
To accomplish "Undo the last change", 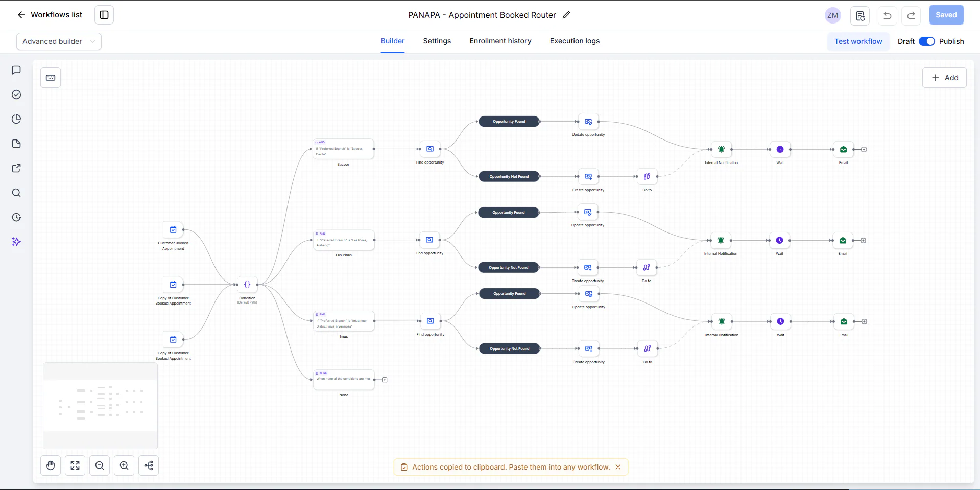I will pos(888,15).
